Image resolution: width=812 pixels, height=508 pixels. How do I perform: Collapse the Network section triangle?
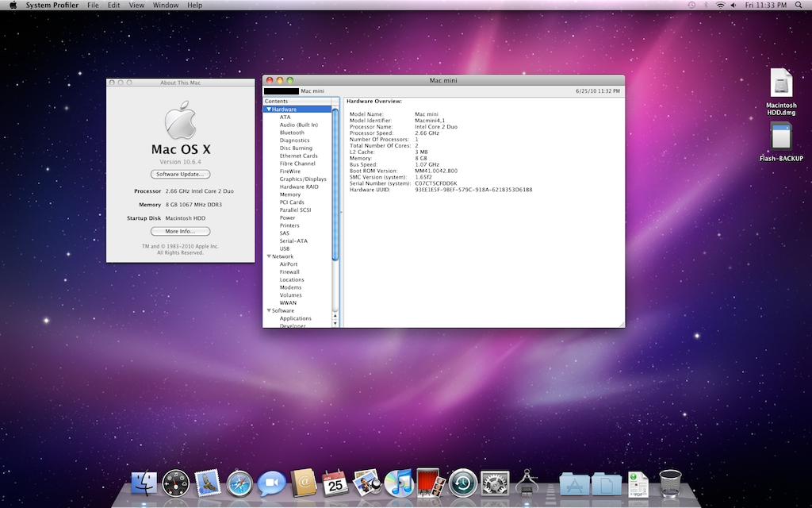click(x=268, y=256)
